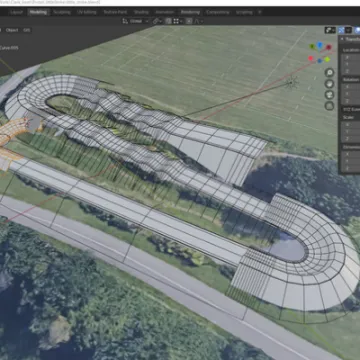Toggle the camera view button

coord(329,95)
